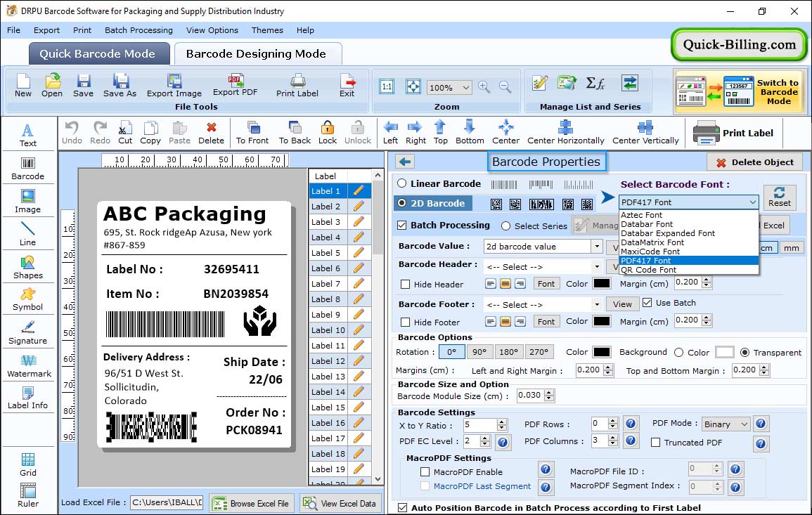The width and height of the screenshot is (812, 515).
Task: Open the formula series icon
Action: (x=595, y=83)
